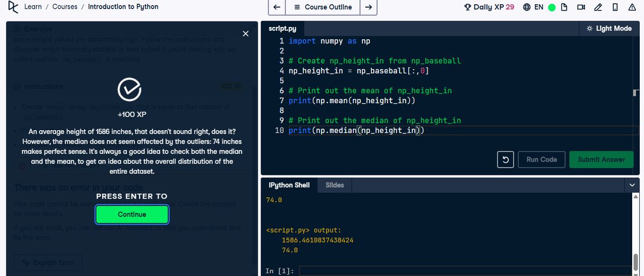Click the globe language icon
The height and width of the screenshot is (276, 644).
(x=526, y=8)
